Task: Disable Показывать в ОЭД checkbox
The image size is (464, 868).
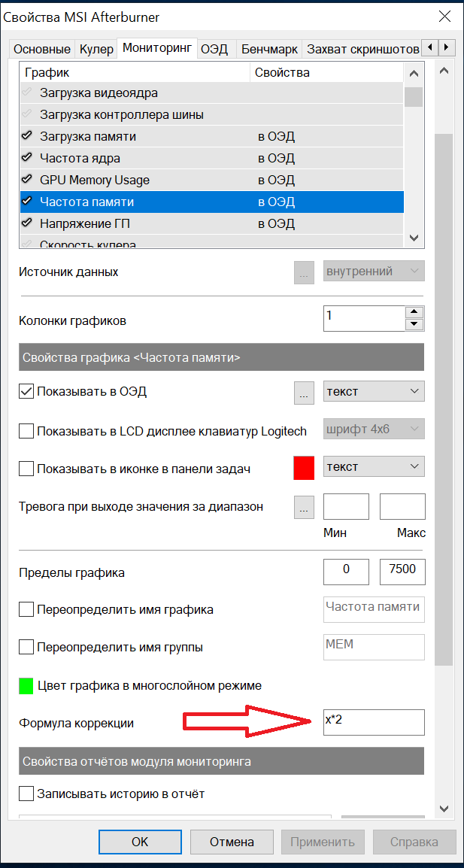Action: (26, 392)
